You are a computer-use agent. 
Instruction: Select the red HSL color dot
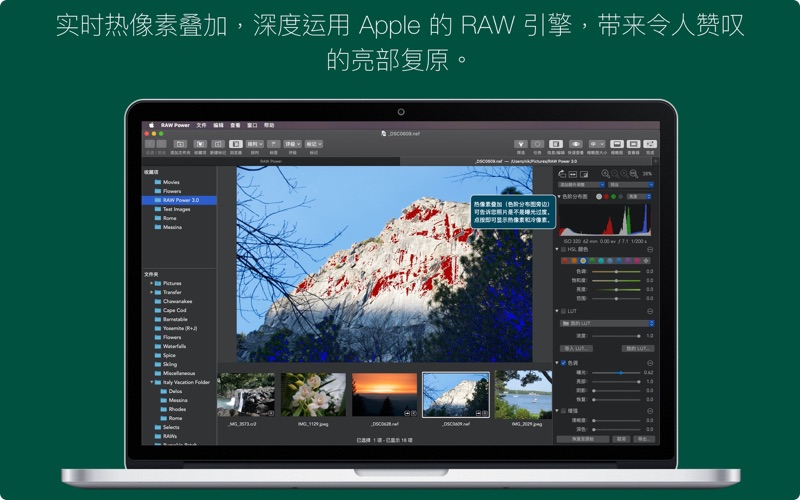coord(565,260)
